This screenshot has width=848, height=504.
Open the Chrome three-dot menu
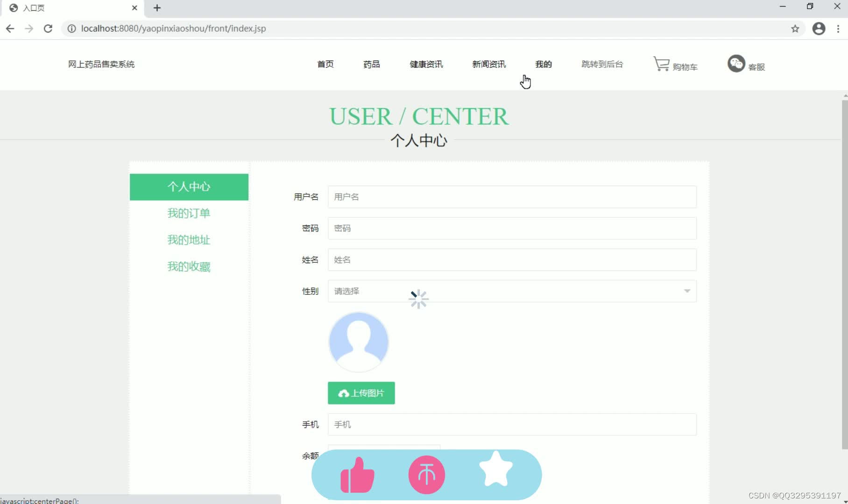pyautogui.click(x=838, y=28)
